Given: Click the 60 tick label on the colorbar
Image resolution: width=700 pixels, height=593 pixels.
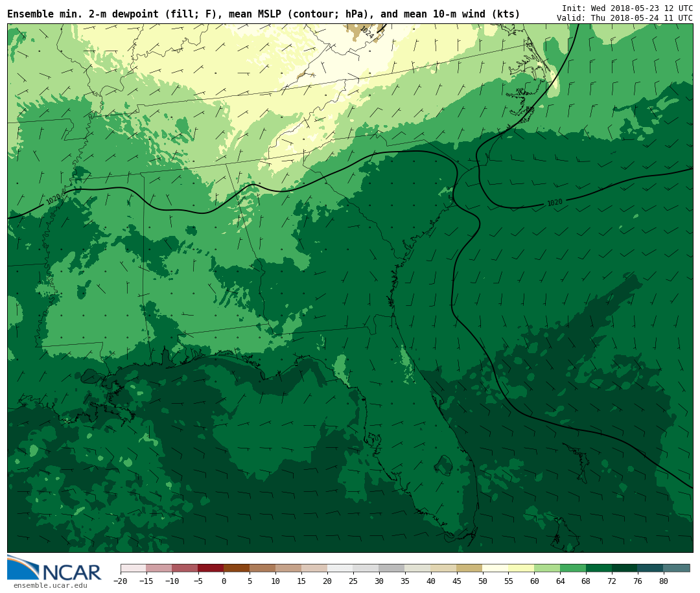Looking at the screenshot, I should tap(535, 581).
